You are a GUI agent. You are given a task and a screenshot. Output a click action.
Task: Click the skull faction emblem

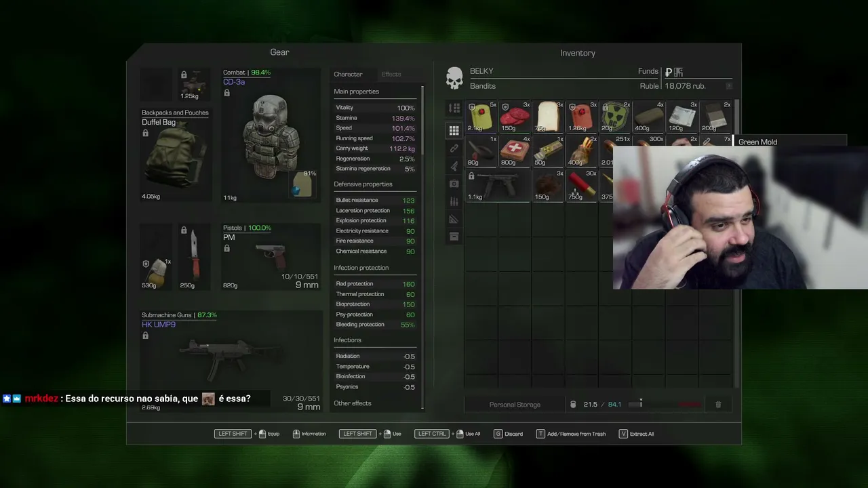pyautogui.click(x=454, y=78)
